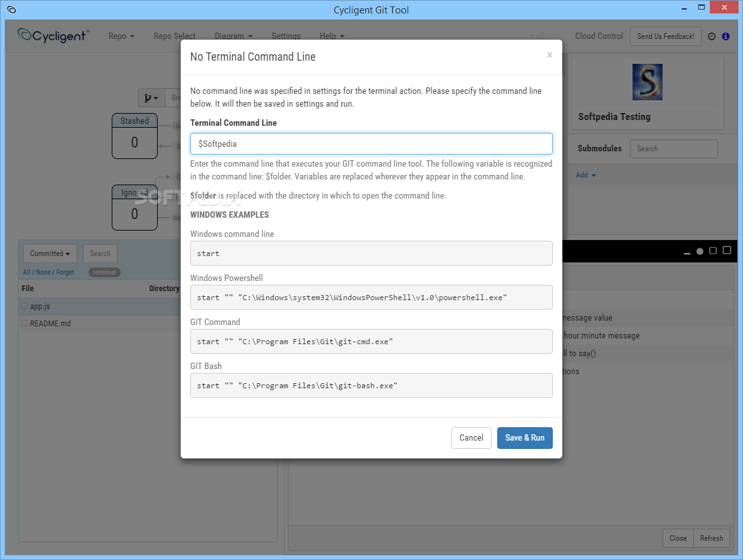Cancel the terminal command dialog
Image resolution: width=743 pixels, height=560 pixels.
tap(471, 437)
